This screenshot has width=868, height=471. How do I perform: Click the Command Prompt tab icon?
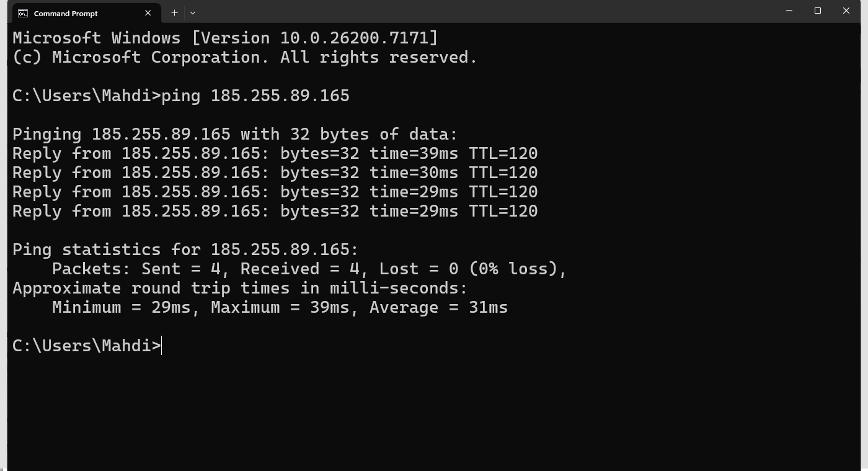click(23, 13)
